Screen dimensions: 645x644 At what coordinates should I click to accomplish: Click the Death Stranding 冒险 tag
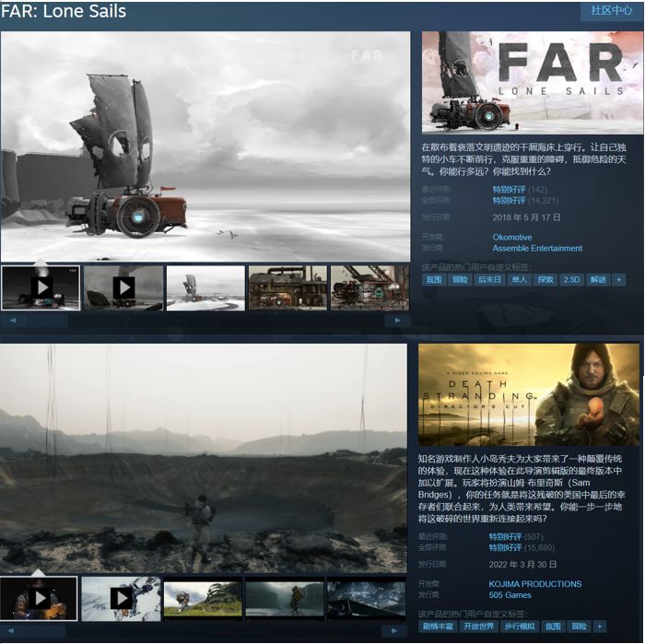click(x=580, y=626)
